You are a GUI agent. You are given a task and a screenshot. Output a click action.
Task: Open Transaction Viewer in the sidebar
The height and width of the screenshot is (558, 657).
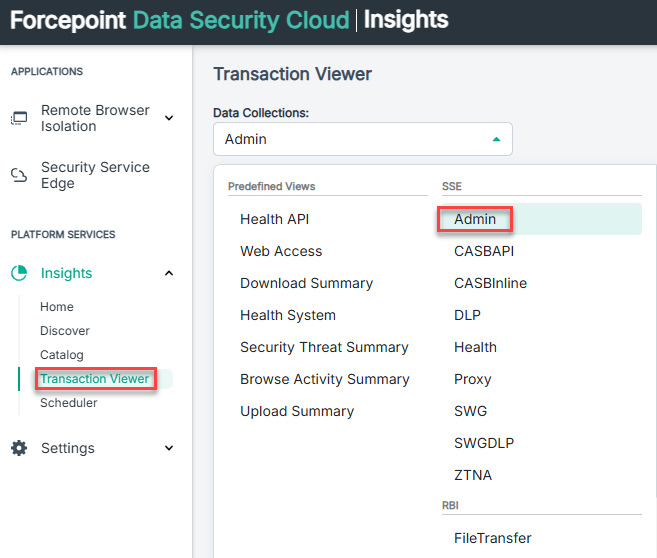point(95,379)
